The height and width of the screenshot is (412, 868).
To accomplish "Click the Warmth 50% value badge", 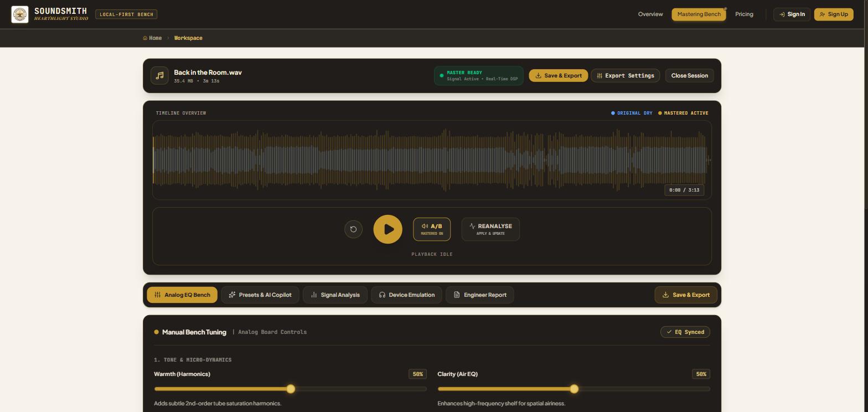I will click(x=417, y=374).
